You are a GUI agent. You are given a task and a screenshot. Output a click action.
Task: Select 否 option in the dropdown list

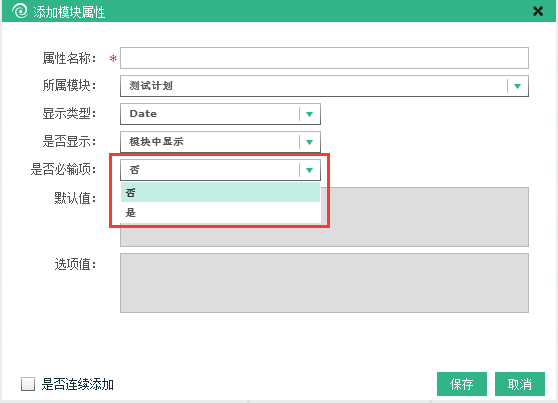pos(220,192)
